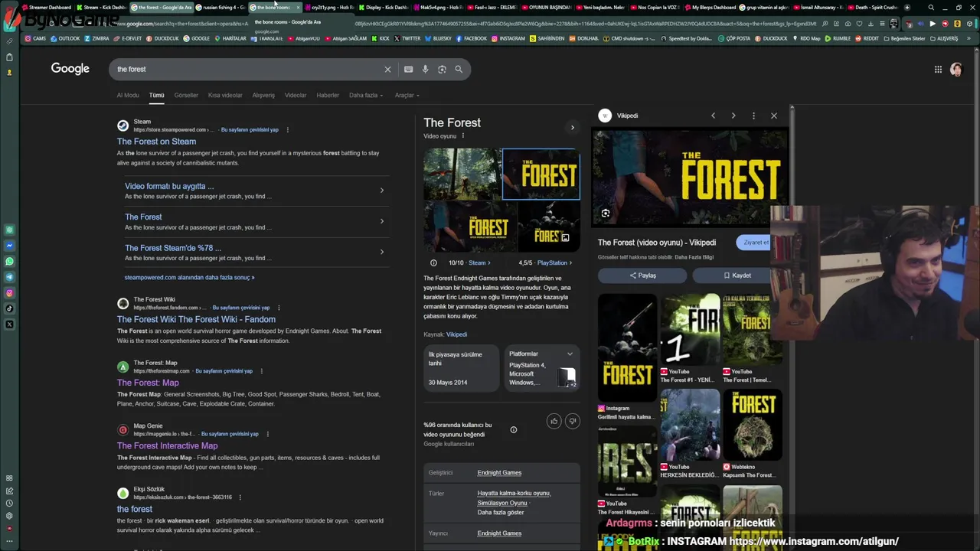Image resolution: width=980 pixels, height=551 pixels.
Task: Click the Paylaş button in the Vikipedi panel
Action: [642, 275]
